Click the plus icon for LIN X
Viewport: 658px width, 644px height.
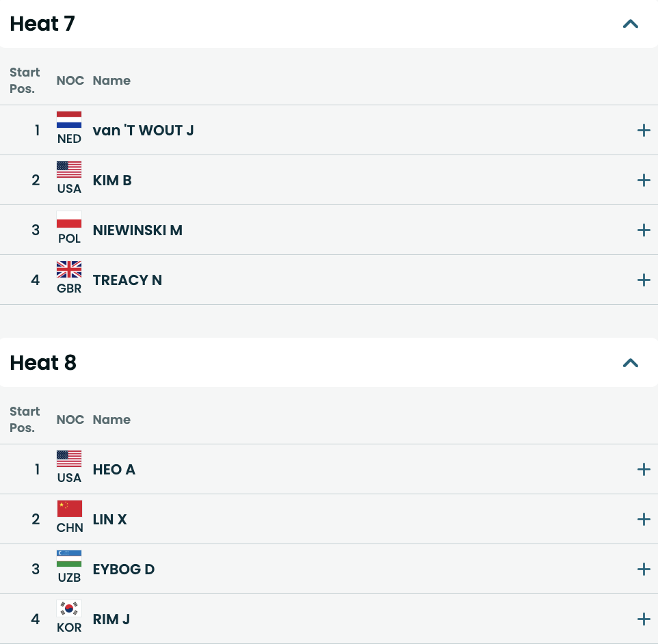click(x=643, y=519)
